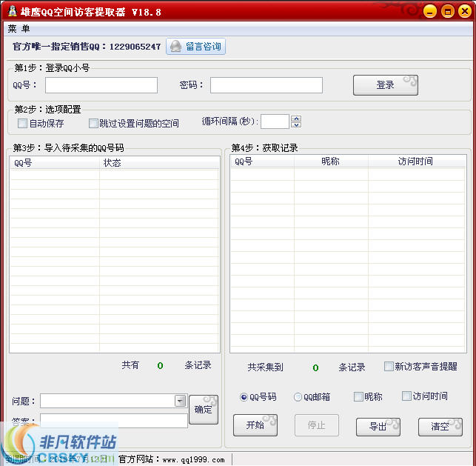Click the 登录 button
476x466 pixels.
click(x=385, y=85)
